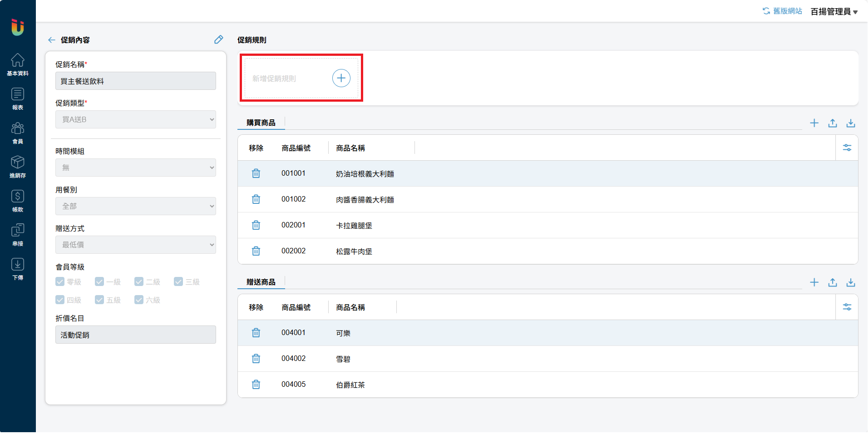Open 進銷存 in the sidebar
This screenshot has height=434, width=868.
tap(18, 167)
